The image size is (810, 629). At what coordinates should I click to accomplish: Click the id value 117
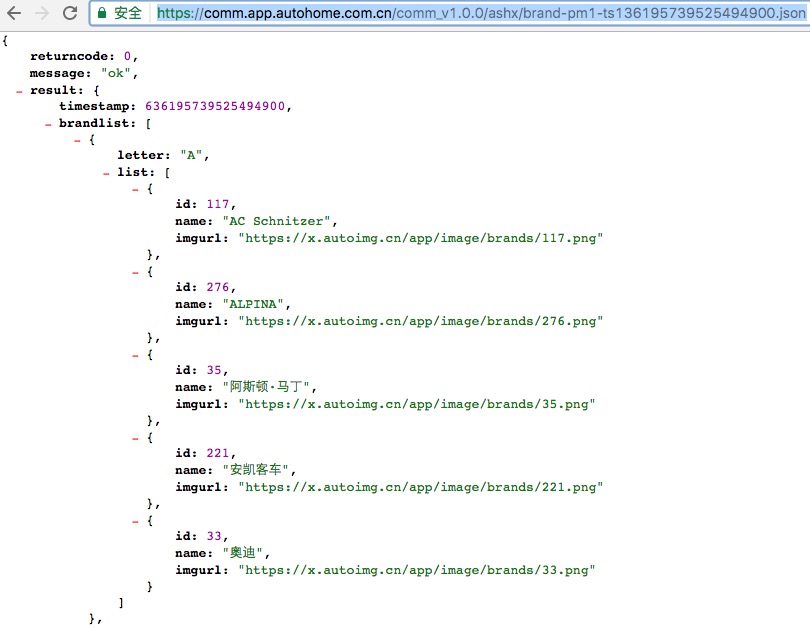click(217, 205)
